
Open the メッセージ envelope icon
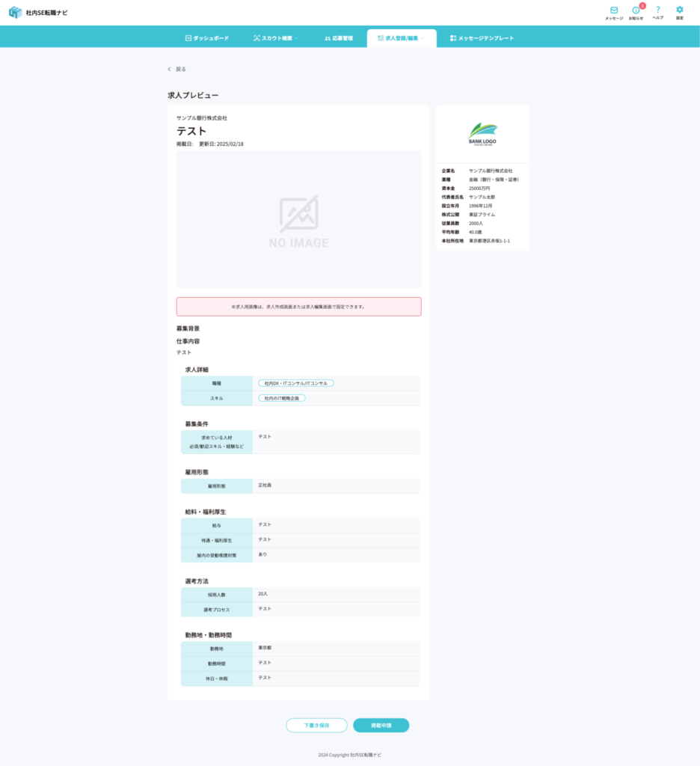pos(614,13)
